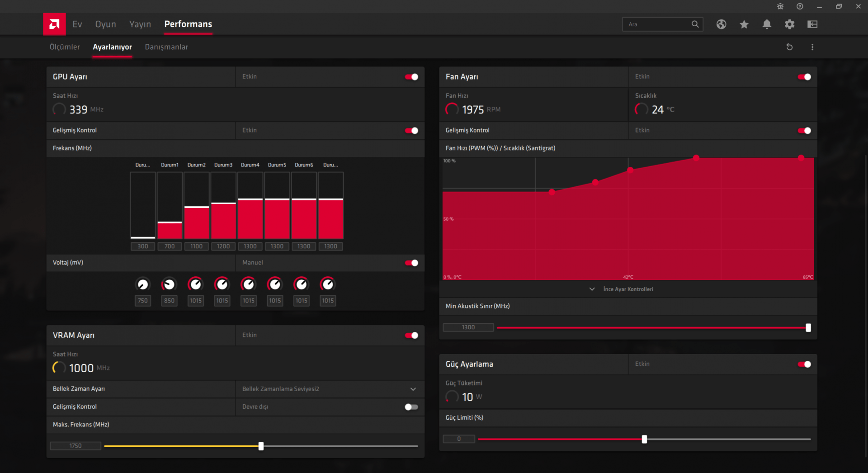
Task: Open the web browser globe icon
Action: pos(721,24)
